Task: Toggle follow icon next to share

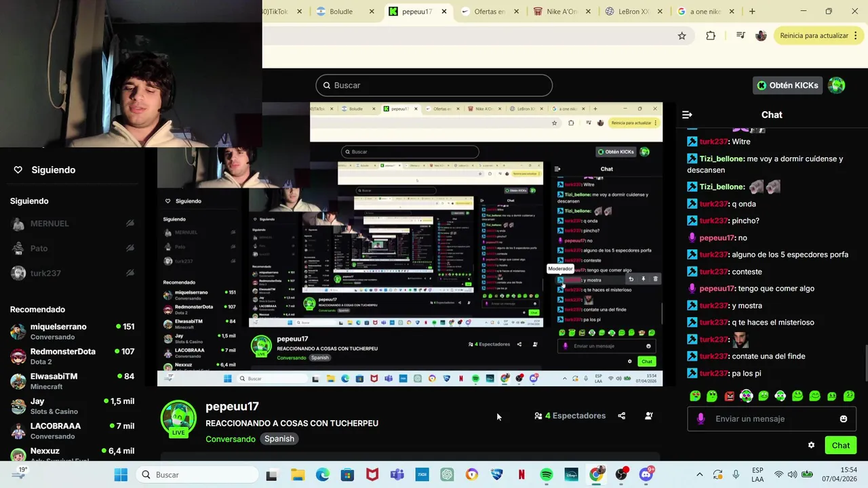Action: 649,415
